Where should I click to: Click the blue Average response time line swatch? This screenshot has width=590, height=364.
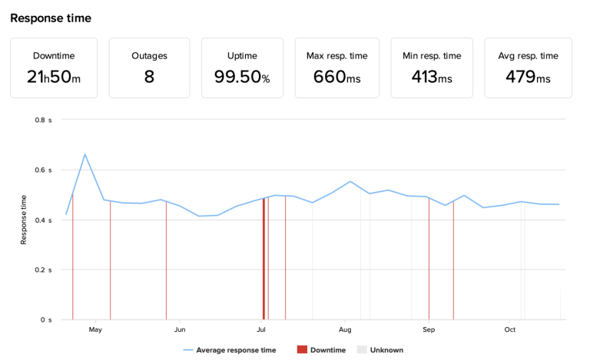click(187, 350)
